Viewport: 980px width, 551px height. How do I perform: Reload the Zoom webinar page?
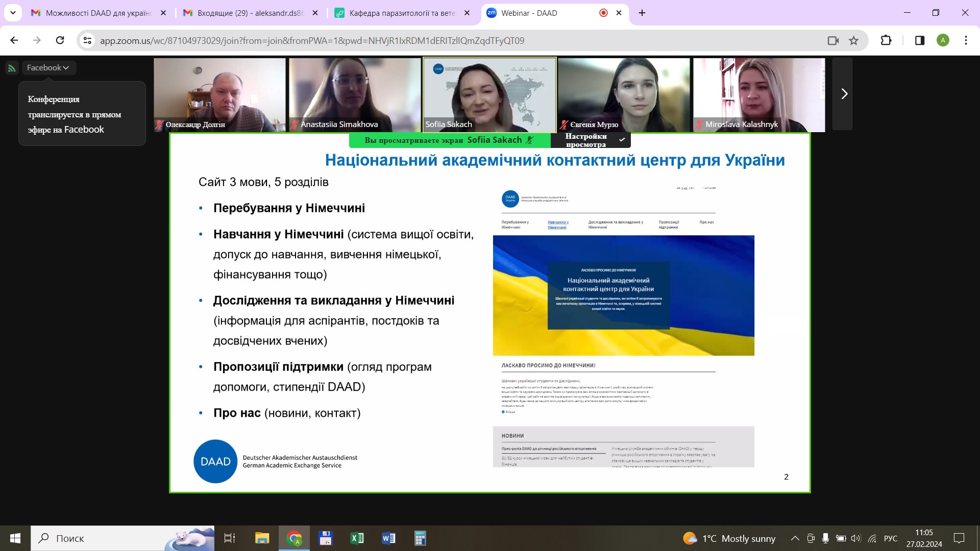tap(60, 40)
